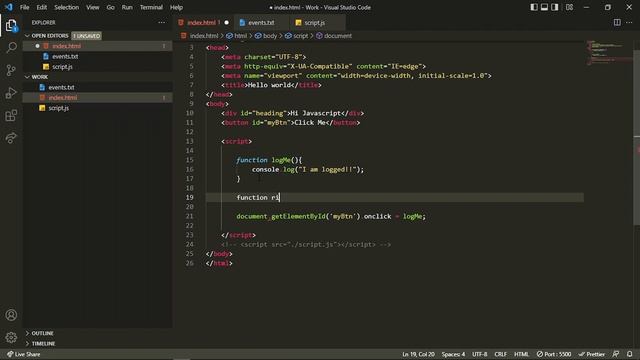The height and width of the screenshot is (360, 640).
Task: Open the Accounts menu icon
Action: [11, 315]
